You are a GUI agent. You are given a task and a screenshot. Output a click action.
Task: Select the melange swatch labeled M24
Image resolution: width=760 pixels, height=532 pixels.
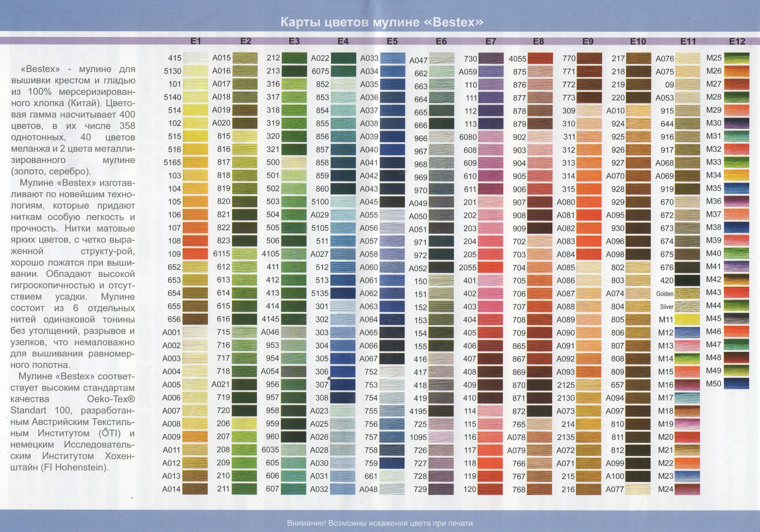(x=688, y=489)
